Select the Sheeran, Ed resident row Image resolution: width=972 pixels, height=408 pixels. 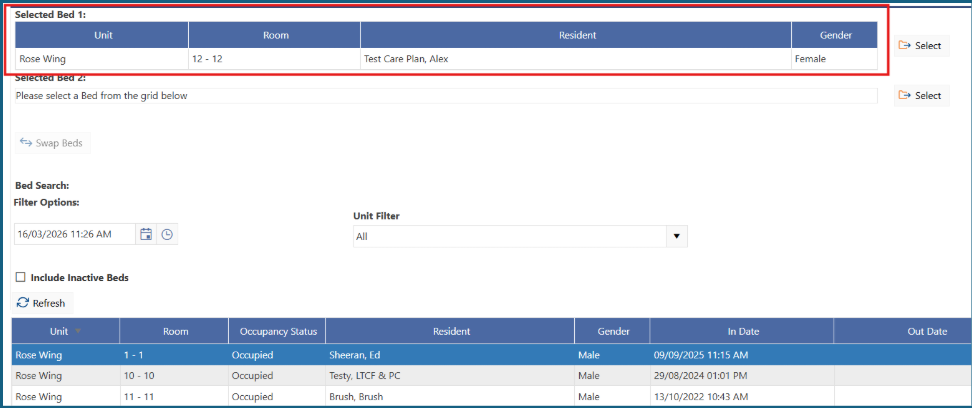pyautogui.click(x=492, y=355)
